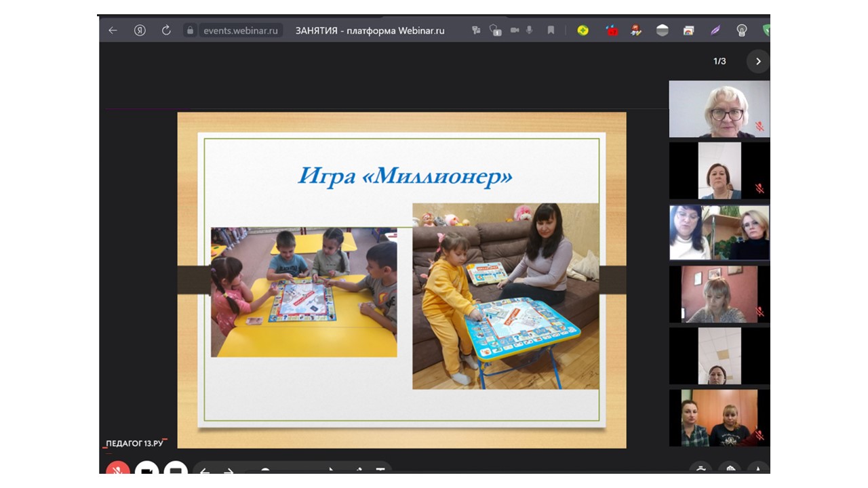Viewport: 868px width, 488px height.
Task: Click the page title "ЗАНЯТИЯ - платформа Webinar.ru"
Action: pos(370,30)
